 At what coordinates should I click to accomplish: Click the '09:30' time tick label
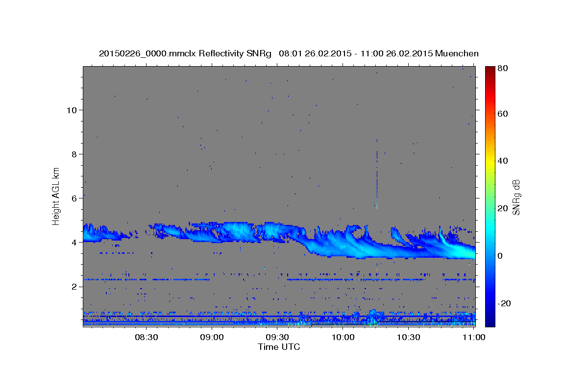pos(277,337)
